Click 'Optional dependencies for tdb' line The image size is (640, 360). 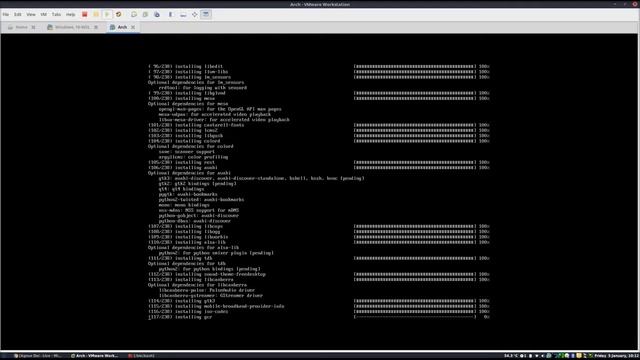click(187, 264)
